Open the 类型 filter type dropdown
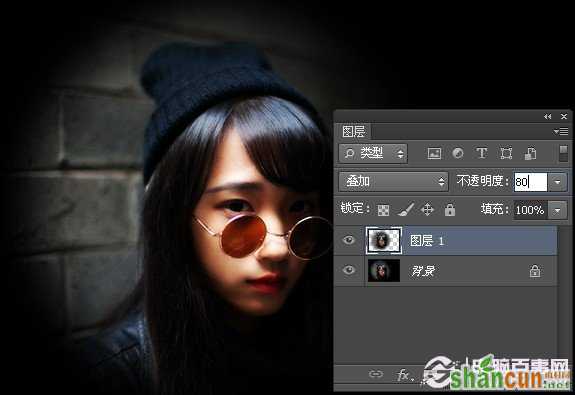The image size is (575, 395). [x=373, y=153]
